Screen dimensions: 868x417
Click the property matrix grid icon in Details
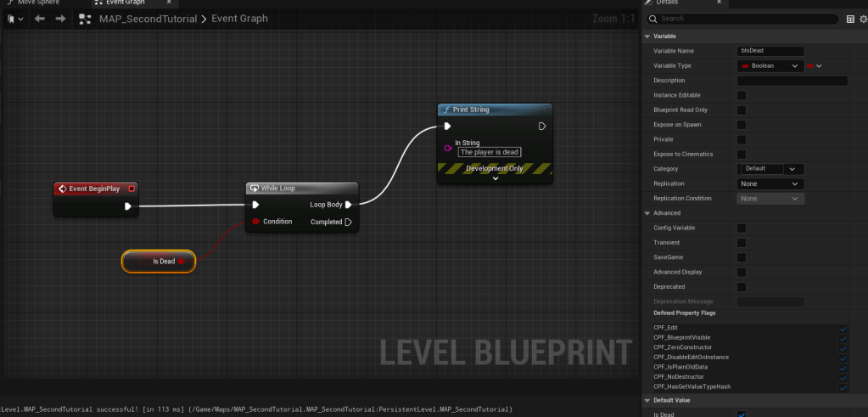[851, 18]
